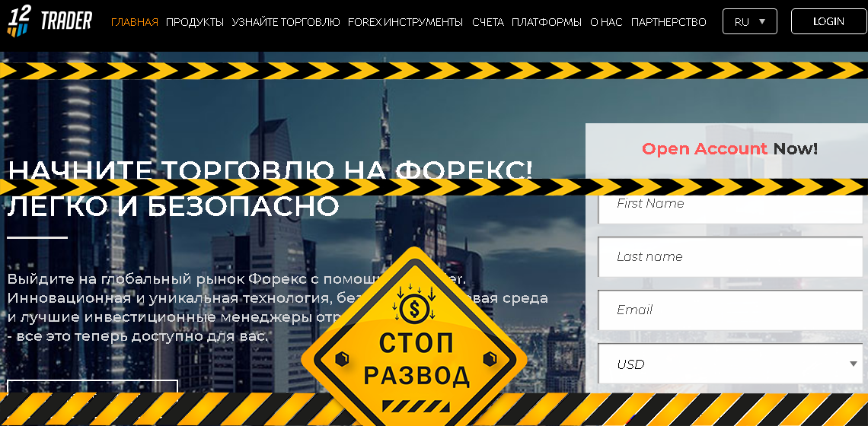
Task: Expand the RU language dropdown
Action: (x=749, y=21)
